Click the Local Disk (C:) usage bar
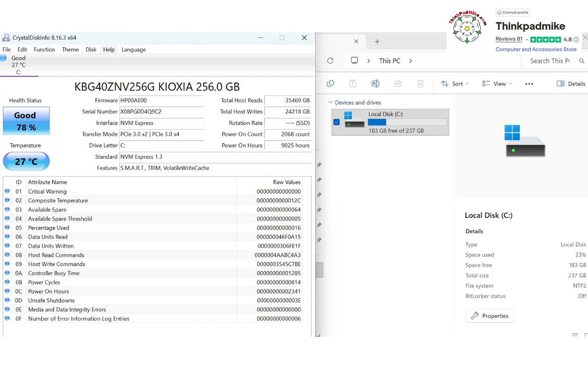 [x=407, y=122]
